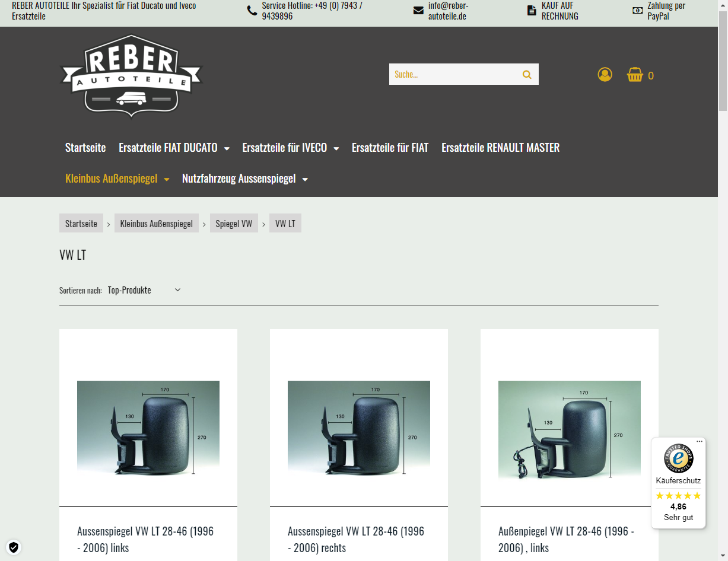728x561 pixels.
Task: Open Ersatzteile für FIAT menu item
Action: pos(390,148)
